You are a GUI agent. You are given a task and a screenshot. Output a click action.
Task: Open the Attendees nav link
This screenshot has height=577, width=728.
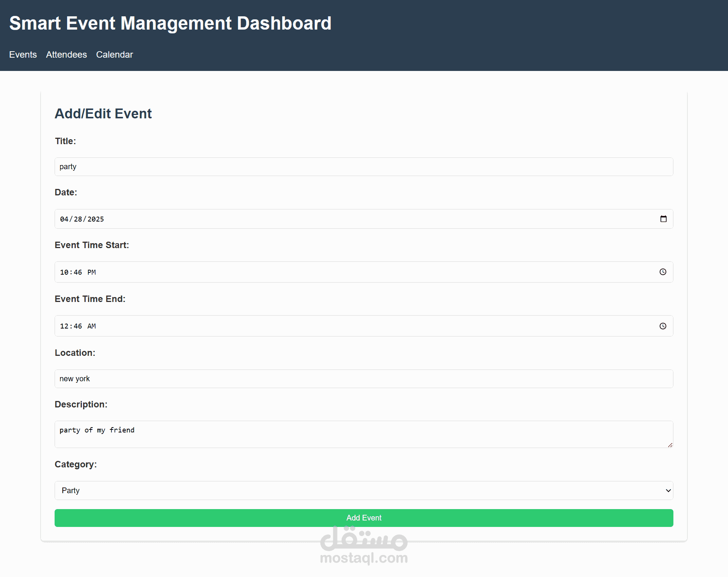point(66,55)
